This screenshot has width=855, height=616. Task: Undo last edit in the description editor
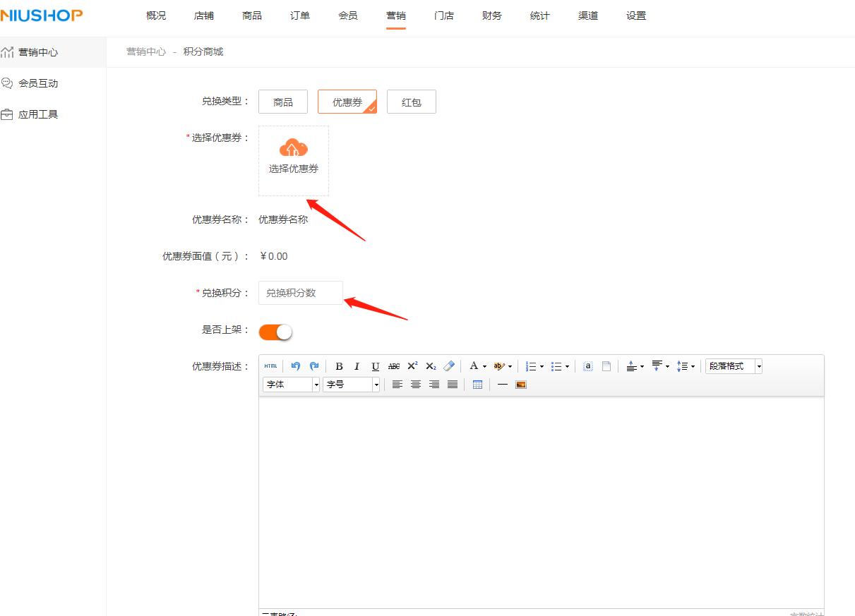(297, 366)
